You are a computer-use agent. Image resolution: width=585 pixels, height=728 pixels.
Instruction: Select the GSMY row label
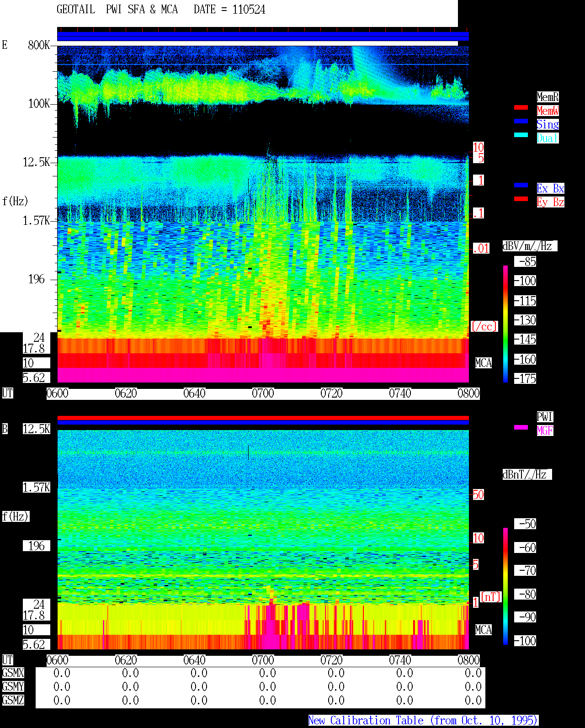coord(13,686)
